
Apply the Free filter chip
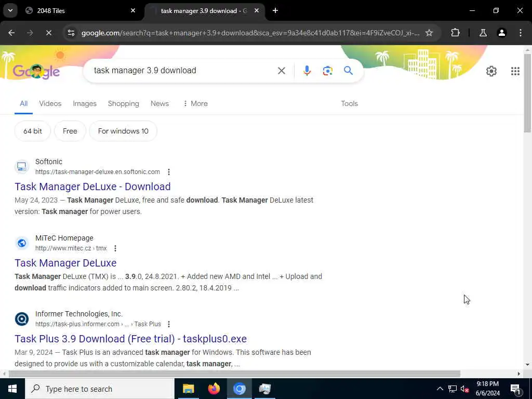point(70,131)
